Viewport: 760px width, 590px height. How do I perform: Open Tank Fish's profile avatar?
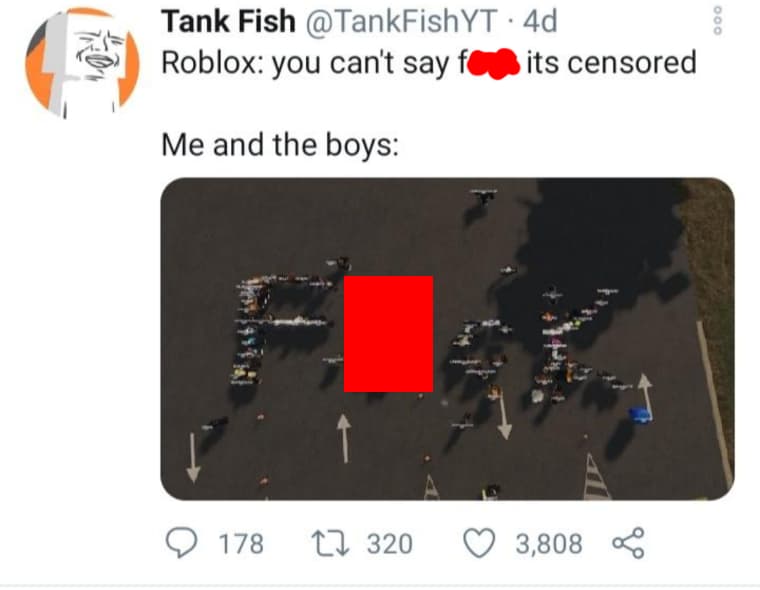(82, 63)
